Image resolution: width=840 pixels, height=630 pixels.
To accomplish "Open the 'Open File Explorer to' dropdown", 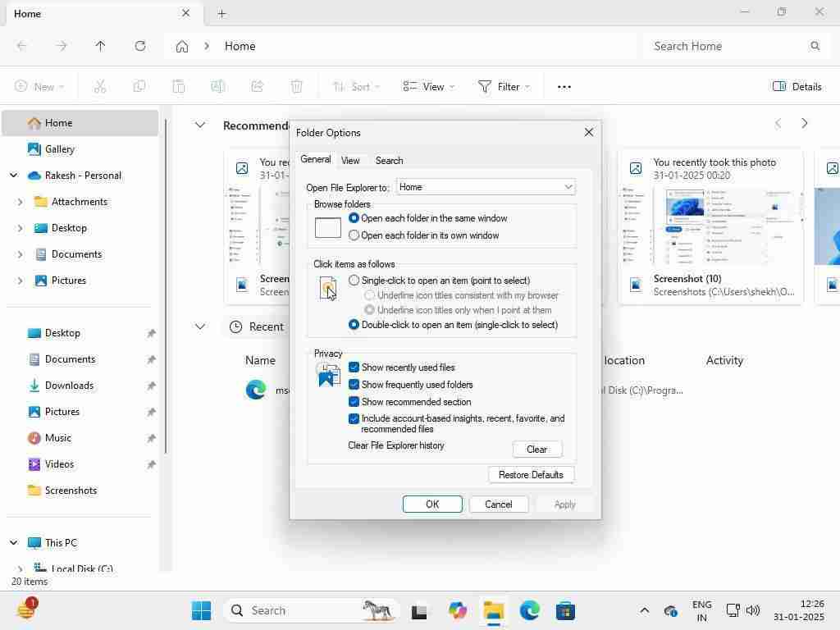I will pyautogui.click(x=486, y=187).
